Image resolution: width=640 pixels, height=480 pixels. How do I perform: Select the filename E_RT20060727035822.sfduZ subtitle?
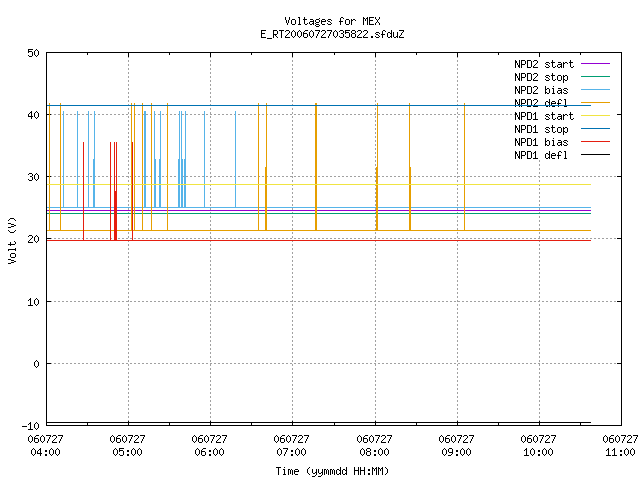coord(332,34)
